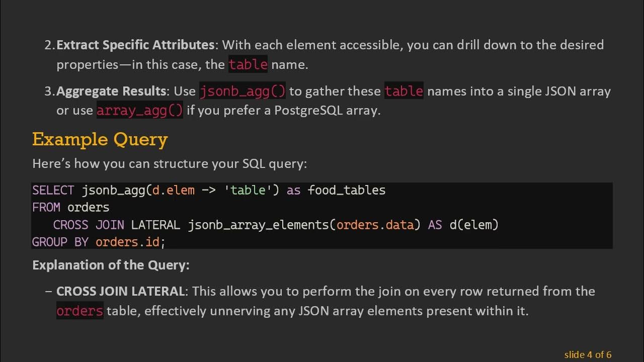Click the "GROUP BY orders.id;" code line

click(x=99, y=242)
